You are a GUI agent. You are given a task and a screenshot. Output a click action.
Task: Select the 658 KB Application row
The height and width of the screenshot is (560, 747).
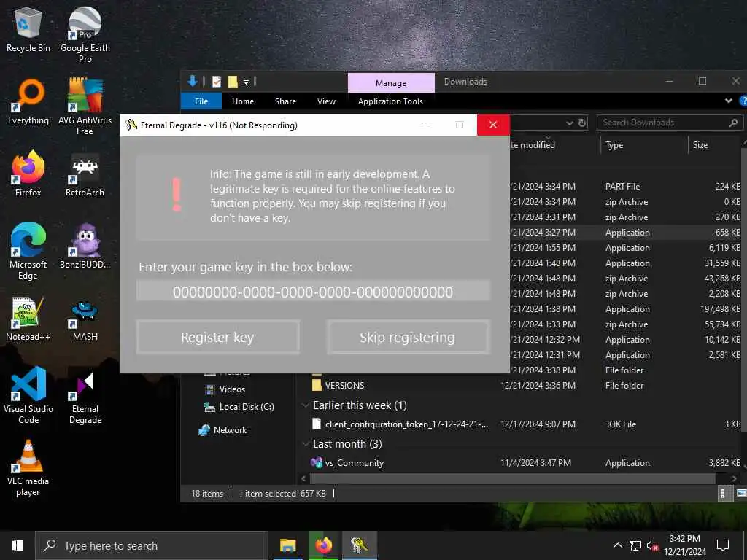point(625,233)
